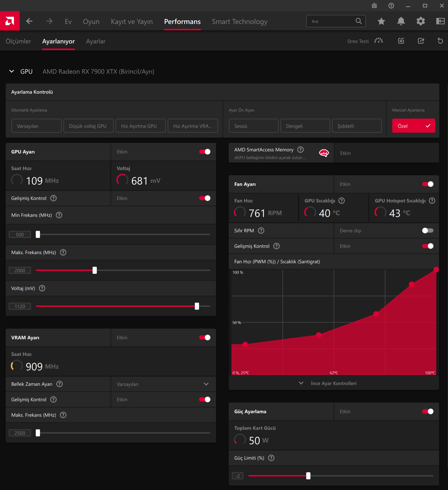Select the Dengeli preset
The image size is (448, 490).
click(x=305, y=126)
